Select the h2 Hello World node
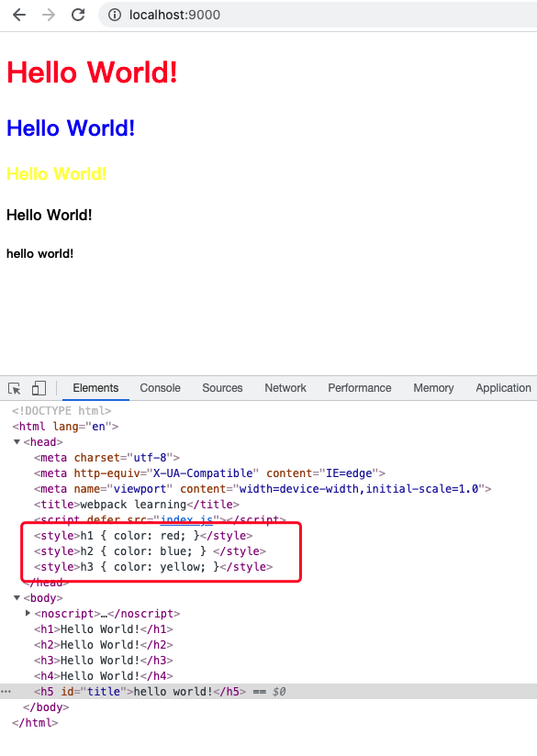The height and width of the screenshot is (756, 537). point(103,645)
